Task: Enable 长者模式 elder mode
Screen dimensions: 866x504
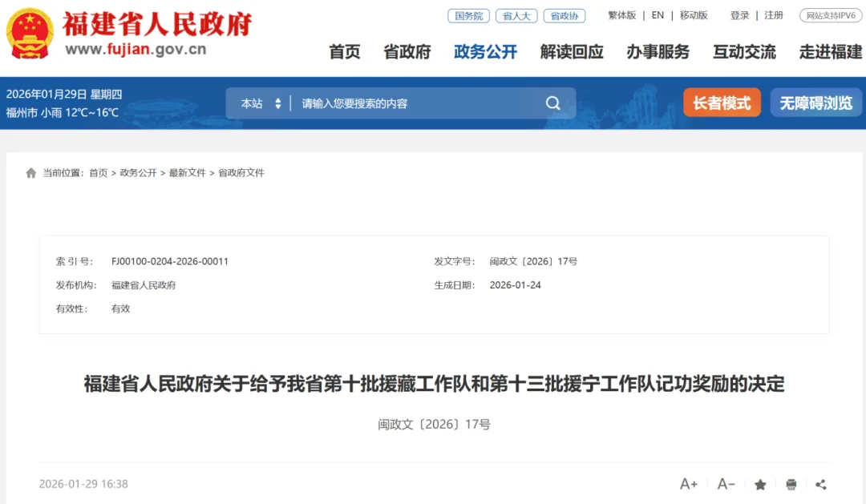Action: [x=721, y=103]
